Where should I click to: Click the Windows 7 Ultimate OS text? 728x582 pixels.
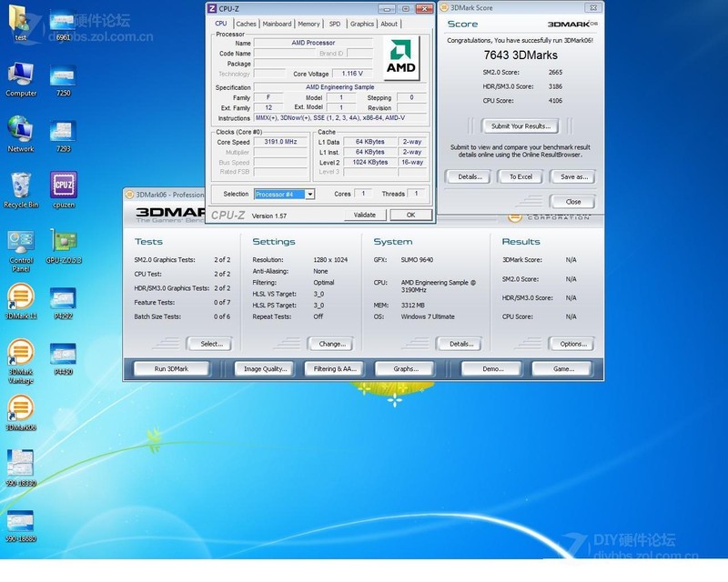pos(428,316)
